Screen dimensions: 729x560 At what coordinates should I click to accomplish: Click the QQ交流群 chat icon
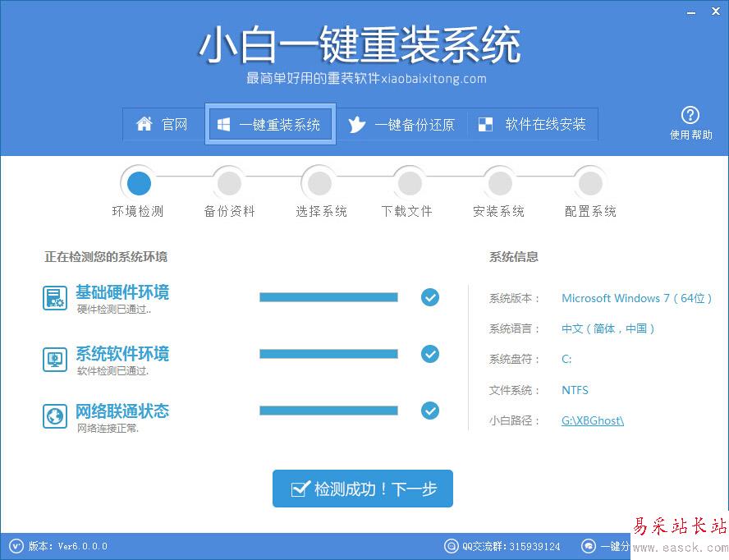point(451,546)
